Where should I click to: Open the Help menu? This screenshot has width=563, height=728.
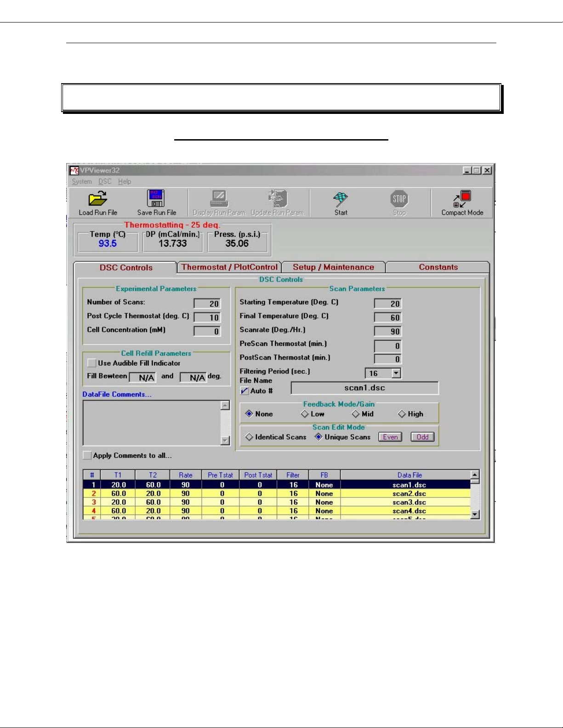tap(125, 181)
